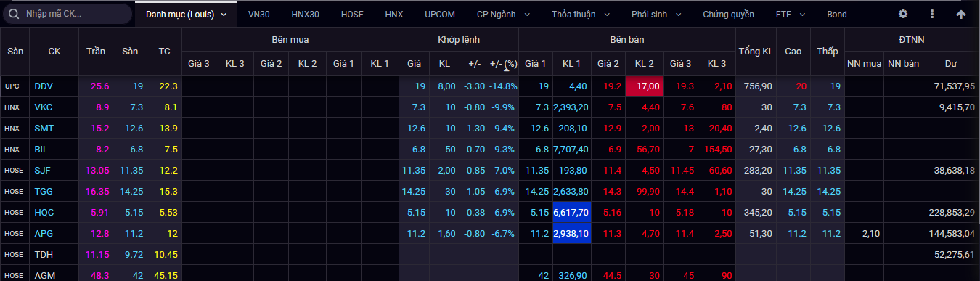This screenshot has height=281, width=980.
Task: Click VKC foreign room 9,415,70
Action: pos(957,107)
